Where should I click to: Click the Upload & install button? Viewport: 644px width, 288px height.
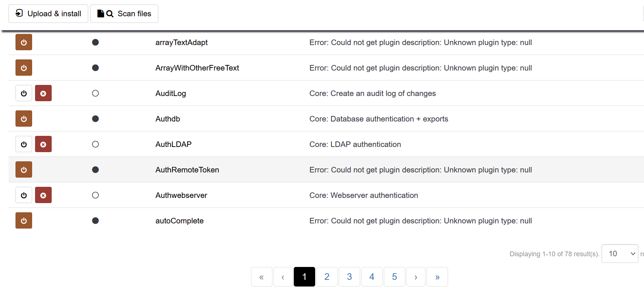[x=48, y=14]
